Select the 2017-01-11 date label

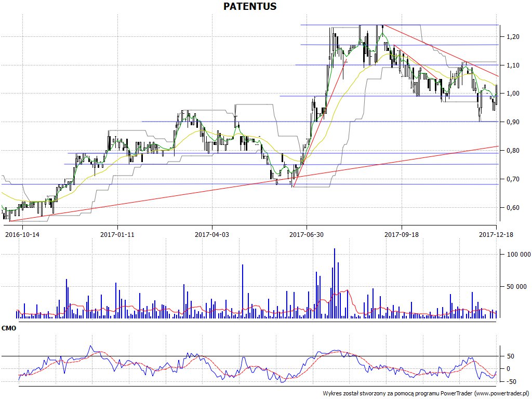click(117, 234)
